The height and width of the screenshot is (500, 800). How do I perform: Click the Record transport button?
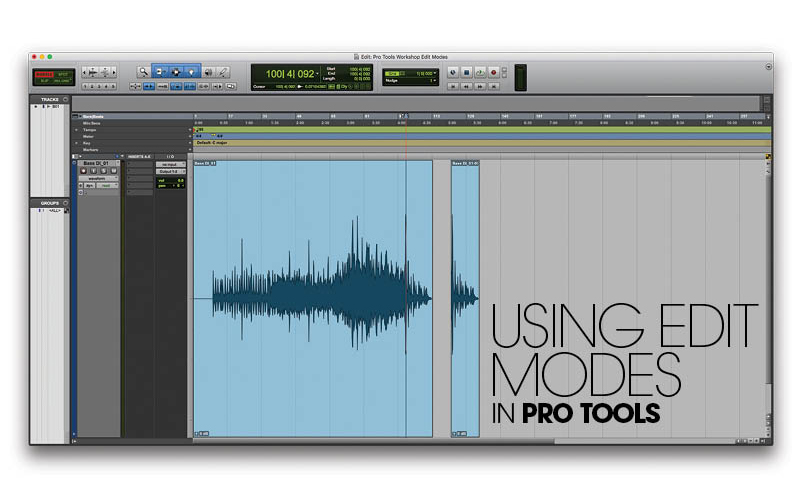(493, 72)
